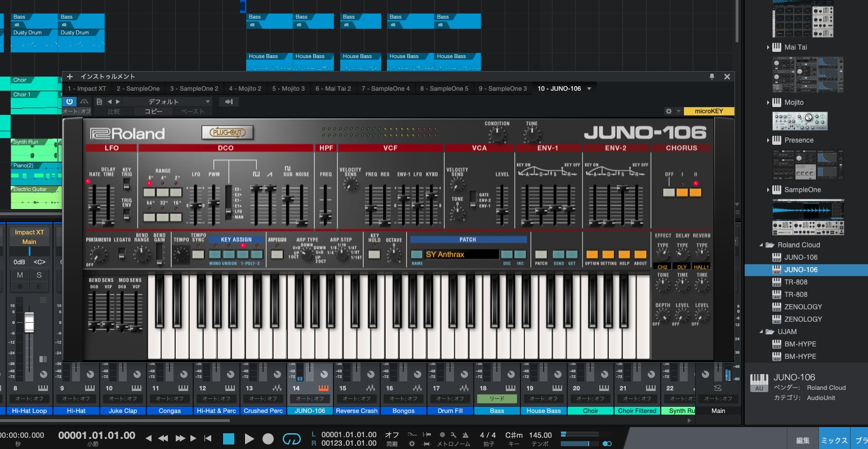Image resolution: width=868 pixels, height=449 pixels.
Task: Click the waveform icon on channel 13
Action: tap(277, 388)
